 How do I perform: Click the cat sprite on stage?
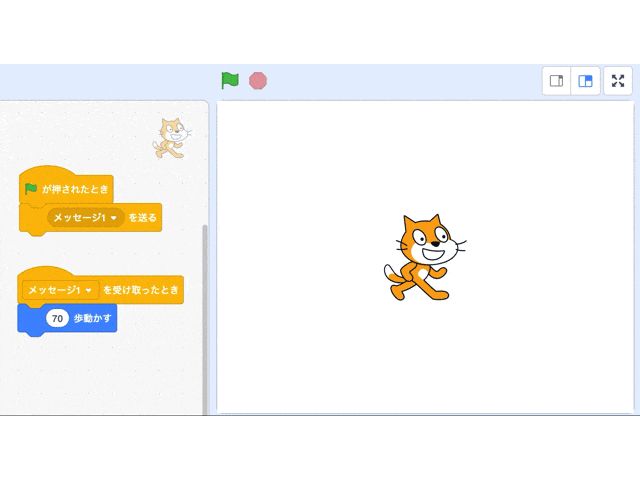point(424,258)
